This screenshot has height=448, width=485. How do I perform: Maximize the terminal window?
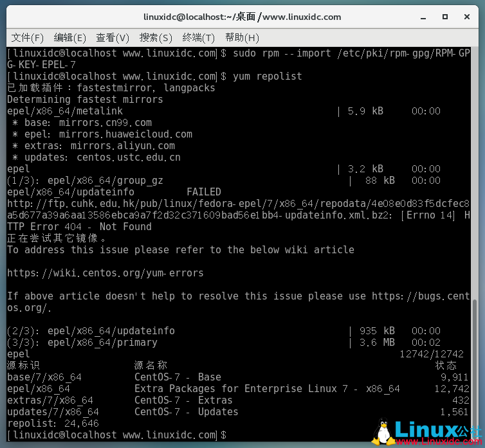tap(444, 17)
